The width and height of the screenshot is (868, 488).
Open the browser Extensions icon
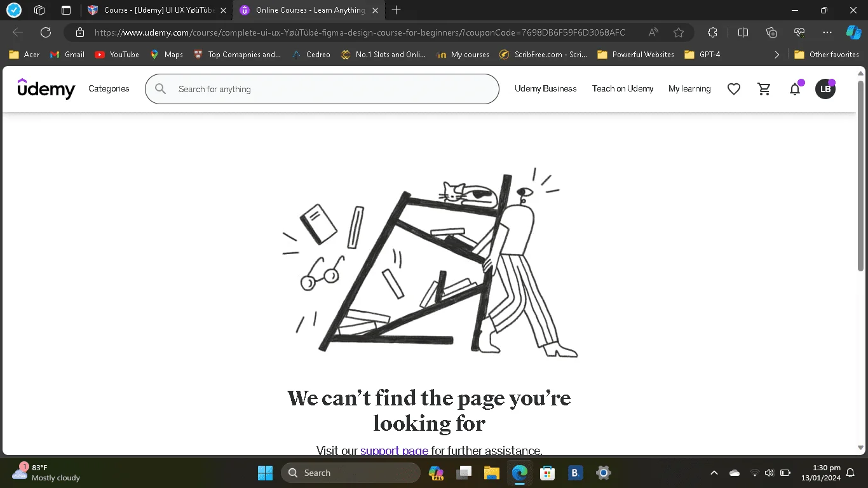click(x=712, y=32)
